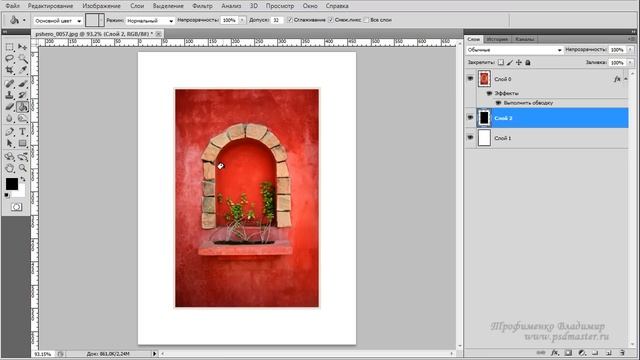Image resolution: width=640 pixels, height=360 pixels.
Task: Switch to the Каналы panel tab
Action: [x=524, y=39]
